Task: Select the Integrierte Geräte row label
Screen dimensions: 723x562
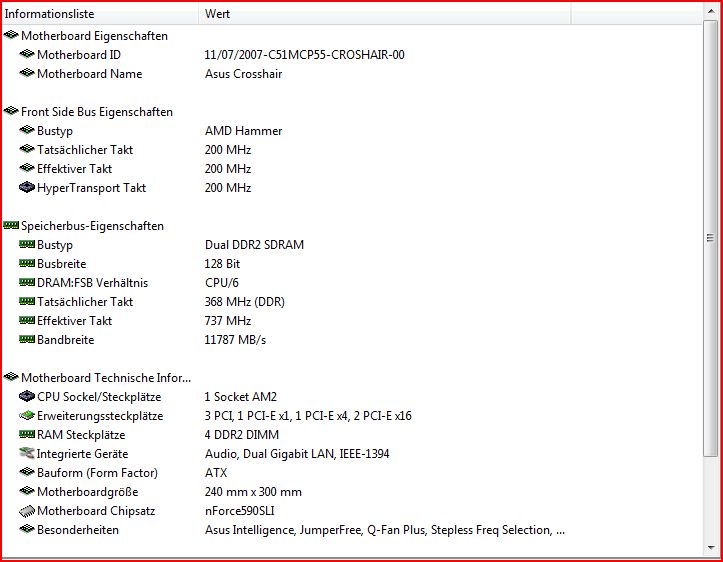Action: [82, 454]
